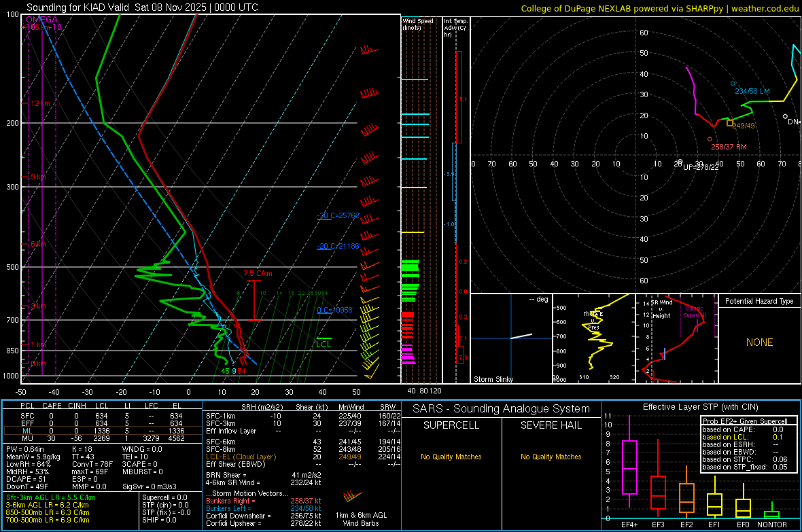Click the 'SigSvr = 0 m3/s3' value
Image resolution: width=802 pixels, height=532 pixels.
(x=150, y=486)
